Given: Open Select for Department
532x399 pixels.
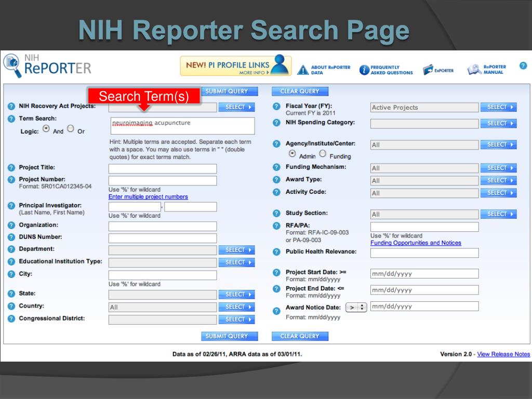Looking at the screenshot, I should [x=236, y=250].
